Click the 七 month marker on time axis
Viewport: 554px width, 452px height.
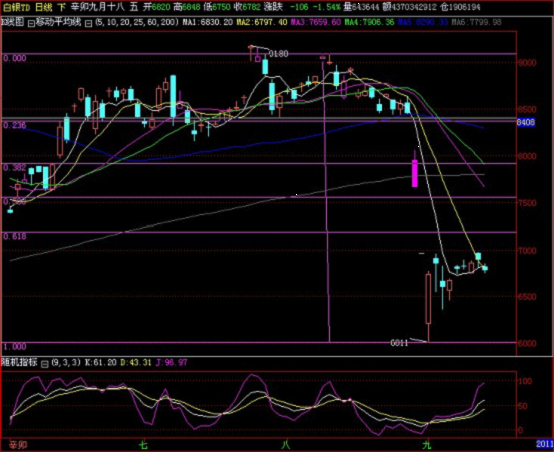143,445
